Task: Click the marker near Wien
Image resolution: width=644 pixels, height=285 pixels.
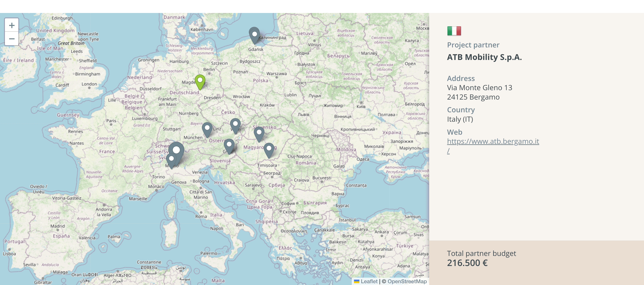Action: pos(235,125)
